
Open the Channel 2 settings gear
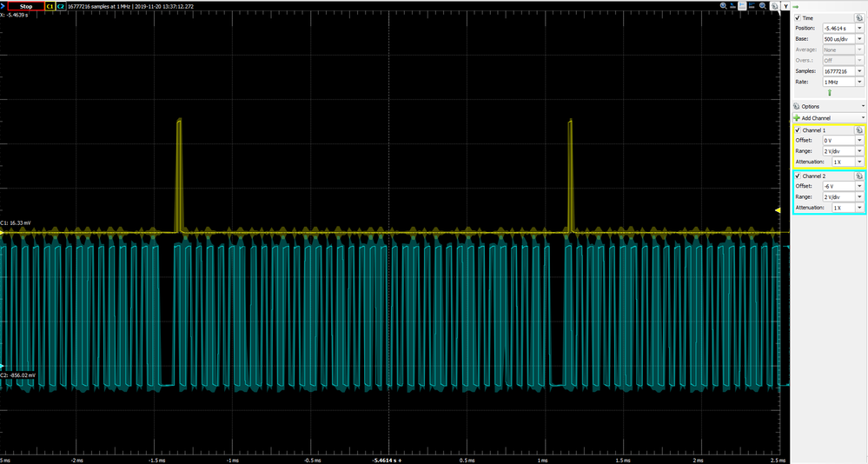pos(859,176)
